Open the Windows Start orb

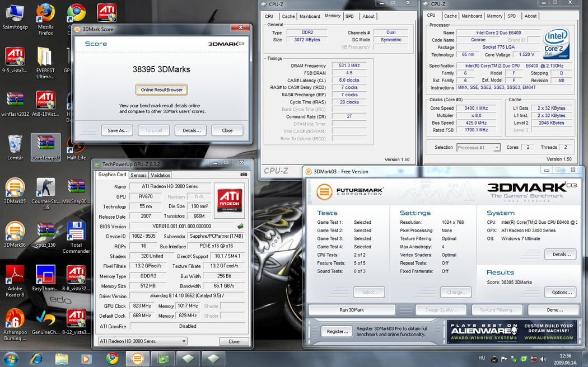[x=11, y=359]
